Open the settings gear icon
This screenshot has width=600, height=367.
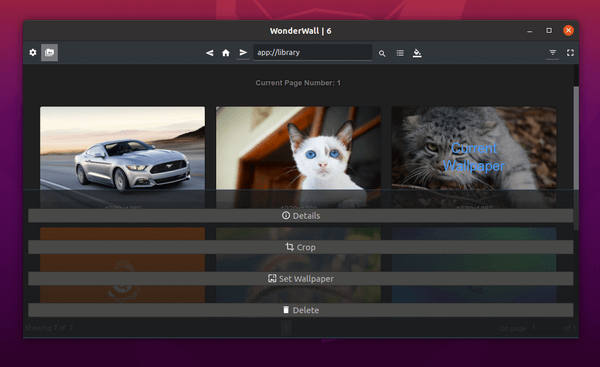tap(33, 52)
